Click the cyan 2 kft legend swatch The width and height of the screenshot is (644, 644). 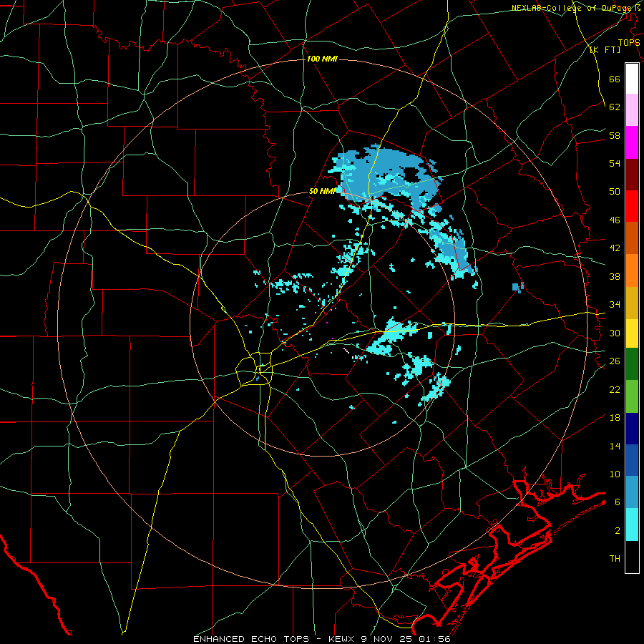(x=632, y=525)
